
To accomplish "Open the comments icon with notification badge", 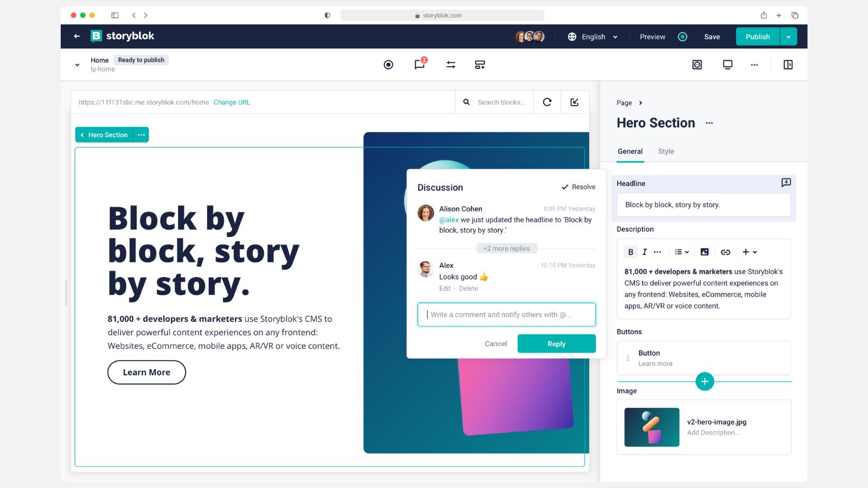I will 420,64.
